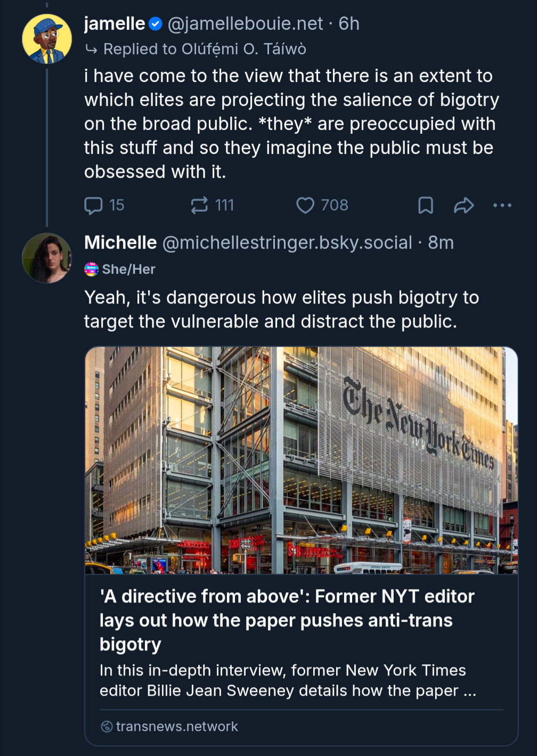Open the @michellestringer.bsky.social handle
The width and height of the screenshot is (537, 756).
click(287, 243)
